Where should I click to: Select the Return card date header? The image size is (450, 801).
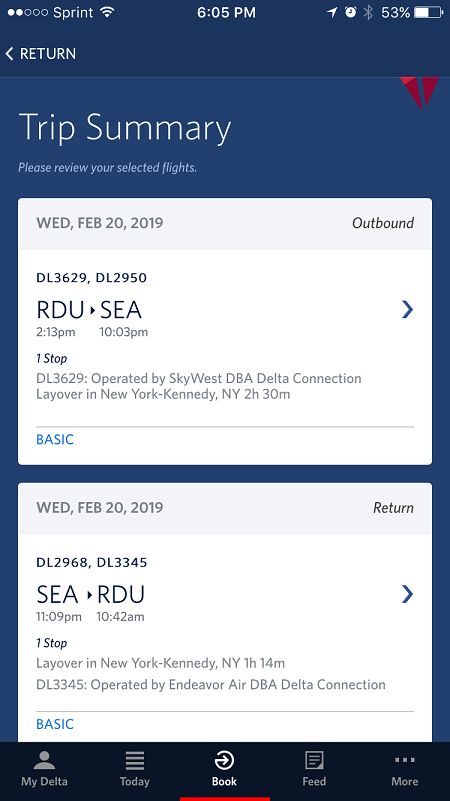coord(100,508)
